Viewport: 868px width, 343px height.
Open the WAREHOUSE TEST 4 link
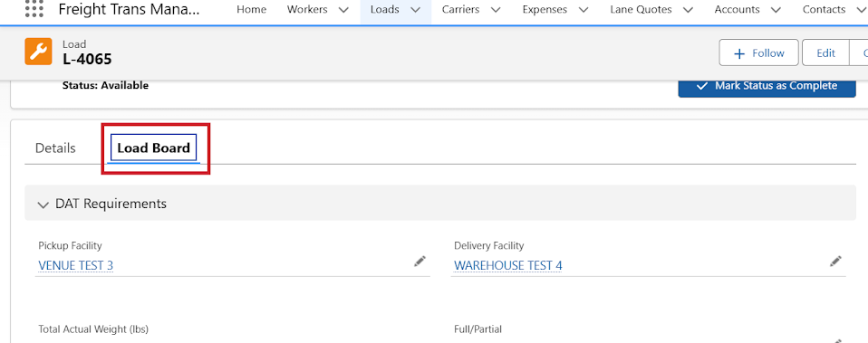click(507, 265)
